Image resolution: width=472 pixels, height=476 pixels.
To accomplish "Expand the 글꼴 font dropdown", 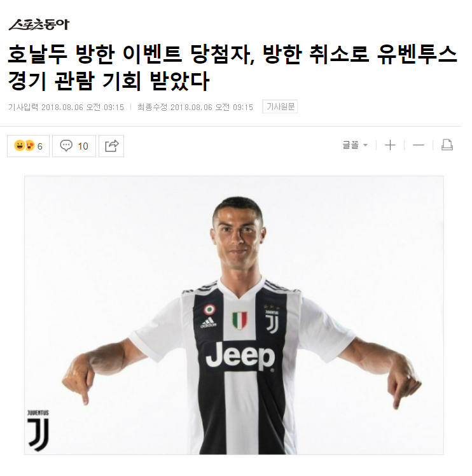I will (x=355, y=145).
